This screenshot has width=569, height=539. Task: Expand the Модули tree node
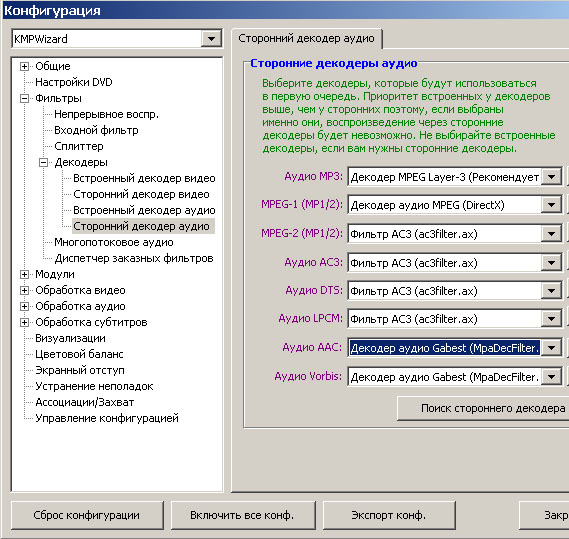[24, 274]
